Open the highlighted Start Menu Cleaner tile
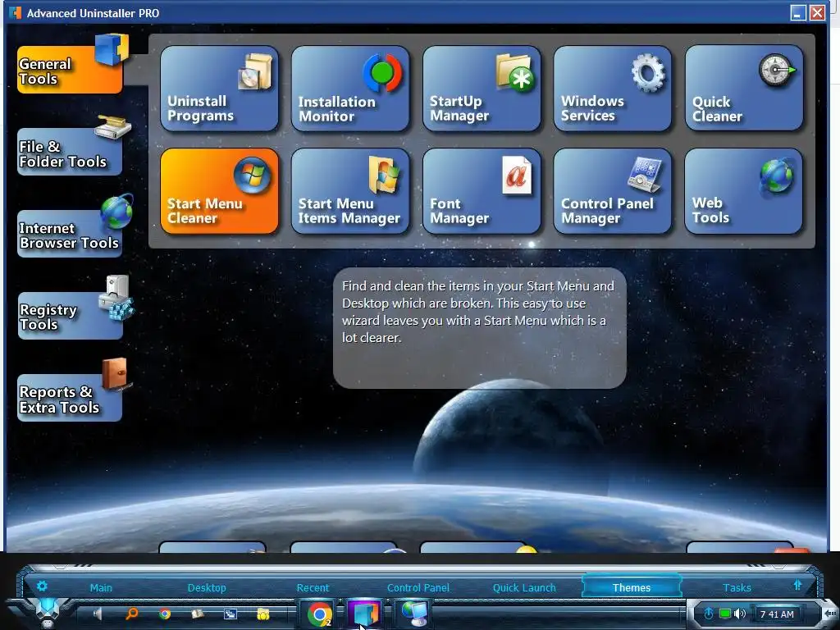This screenshot has width=840, height=630. point(219,191)
